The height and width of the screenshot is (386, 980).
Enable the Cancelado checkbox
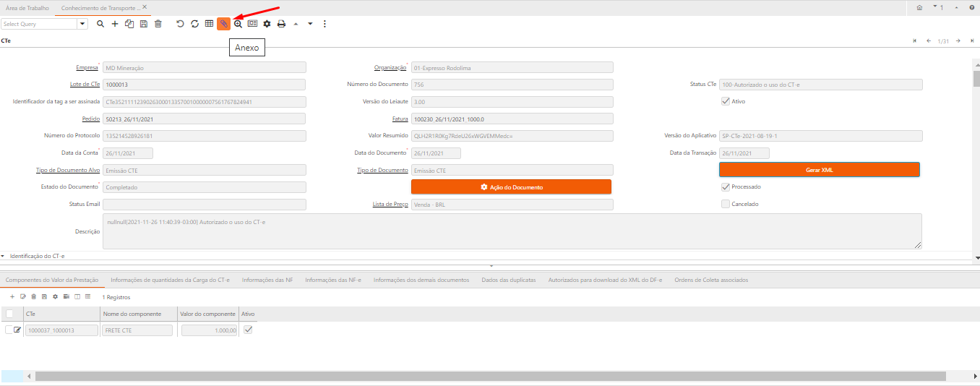[726, 204]
